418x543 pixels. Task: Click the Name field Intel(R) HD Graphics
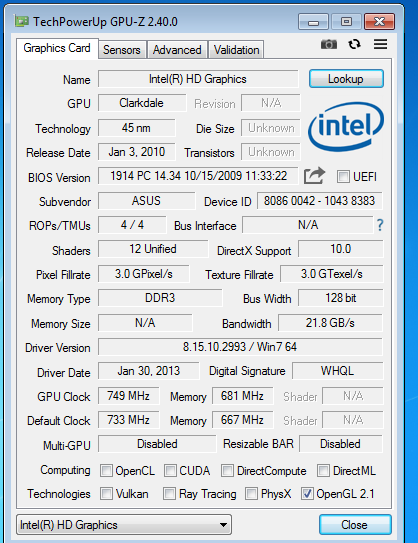pyautogui.click(x=198, y=79)
